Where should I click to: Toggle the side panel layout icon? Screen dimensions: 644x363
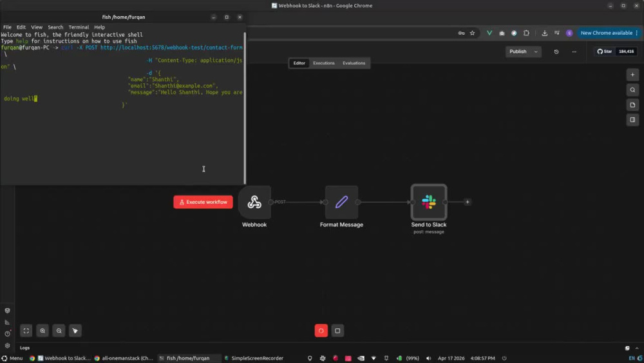[632, 120]
